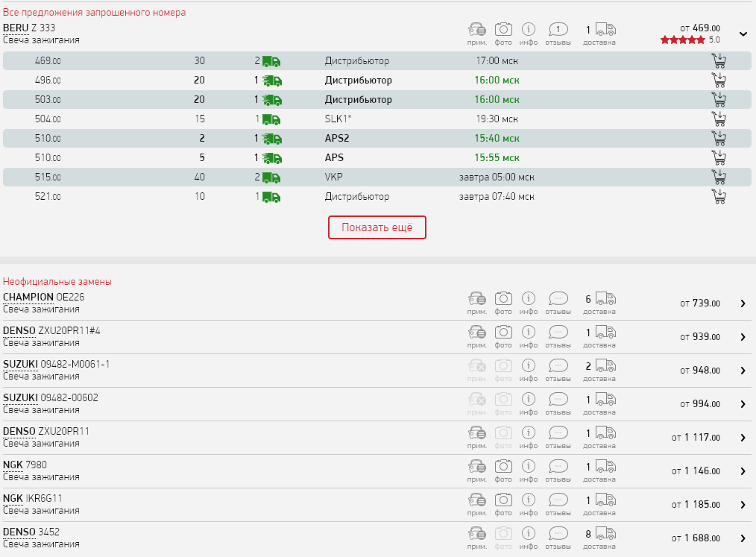The image size is (756, 557).
Task: Open reviews for CHAMPION OE226
Action: [558, 303]
